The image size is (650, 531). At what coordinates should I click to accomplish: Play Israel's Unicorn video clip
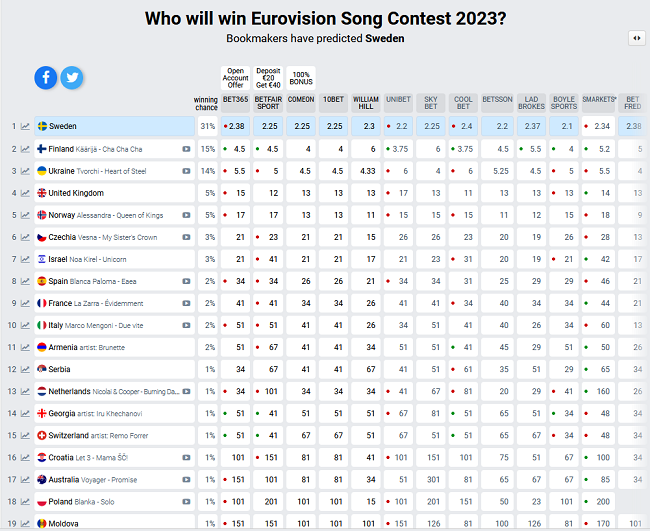point(186,259)
